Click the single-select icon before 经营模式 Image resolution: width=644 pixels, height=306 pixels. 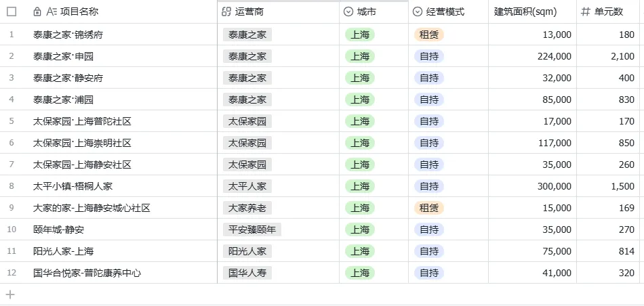click(x=418, y=12)
